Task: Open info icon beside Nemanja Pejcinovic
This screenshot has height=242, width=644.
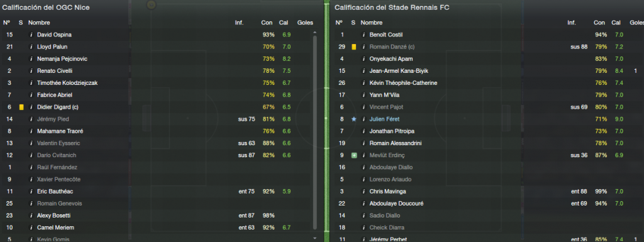Action: (31, 59)
